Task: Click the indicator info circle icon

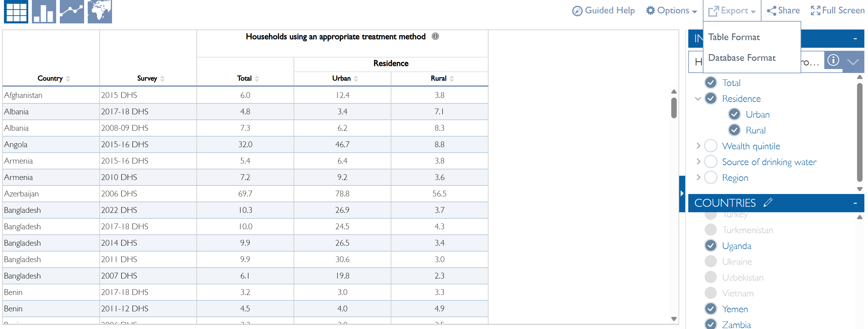Action: 833,61
